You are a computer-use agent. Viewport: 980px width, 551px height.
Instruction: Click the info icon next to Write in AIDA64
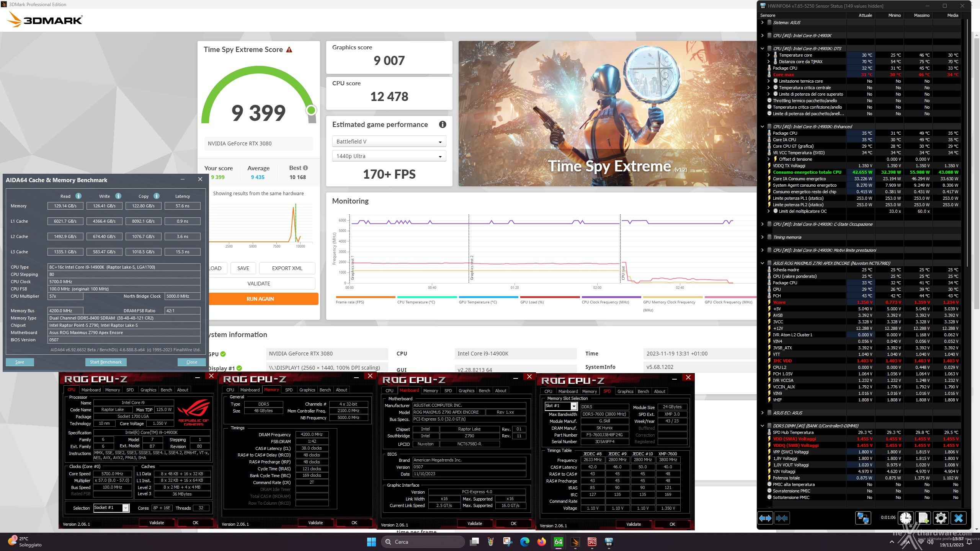[x=118, y=196]
